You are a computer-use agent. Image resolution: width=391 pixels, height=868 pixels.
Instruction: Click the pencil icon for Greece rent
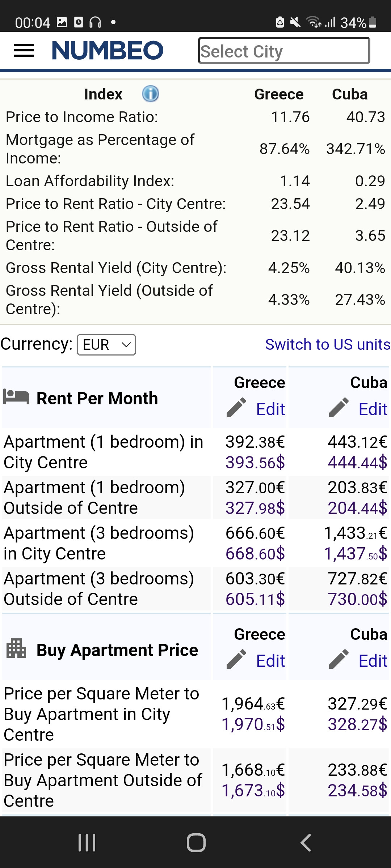pos(236,408)
